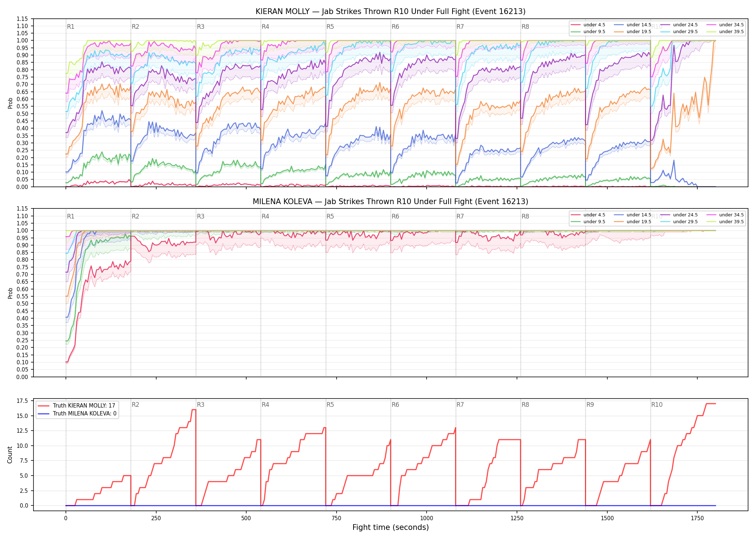Click the 17.5 tick on Count axis

tap(22, 401)
